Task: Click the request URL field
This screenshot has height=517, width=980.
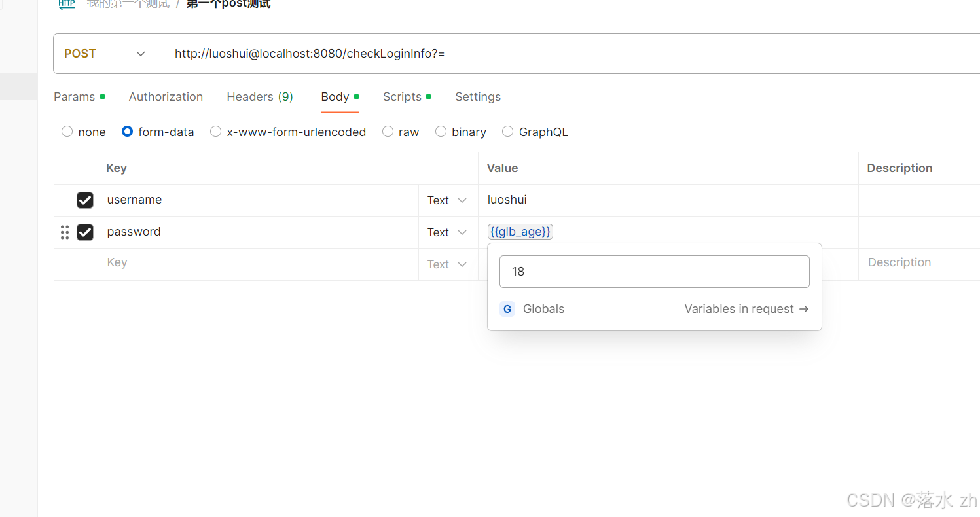Action: (570, 54)
